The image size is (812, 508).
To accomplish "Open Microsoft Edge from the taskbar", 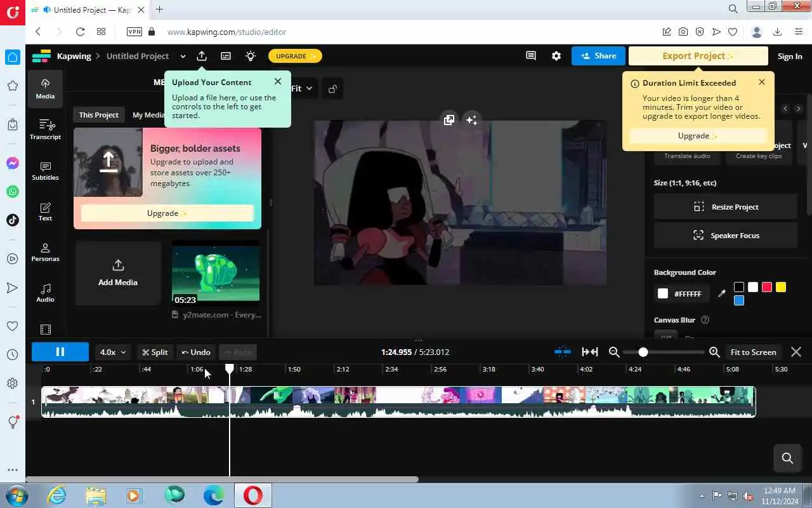I will (x=214, y=495).
